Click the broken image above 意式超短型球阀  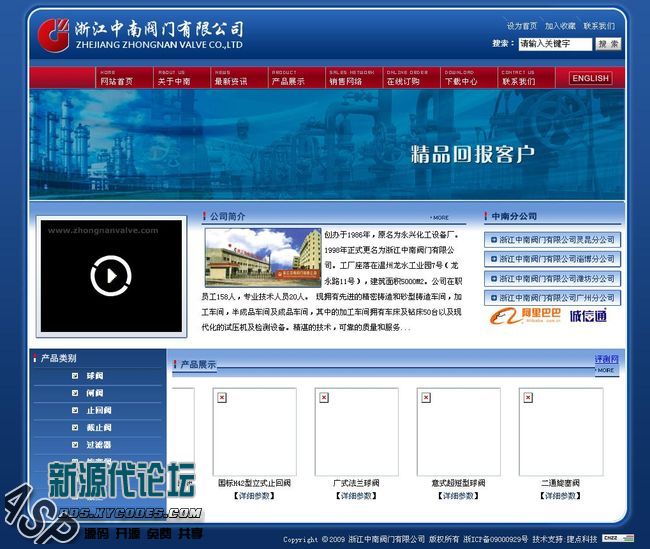(458, 432)
